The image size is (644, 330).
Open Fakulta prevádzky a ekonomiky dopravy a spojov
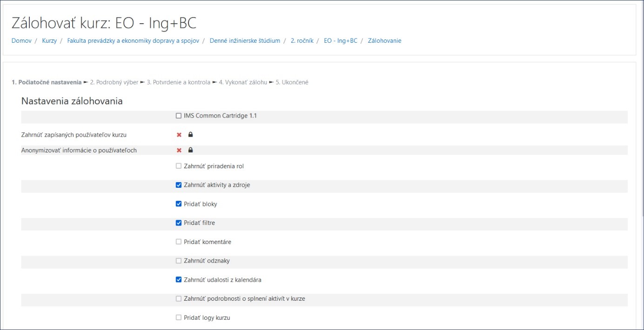(x=133, y=41)
